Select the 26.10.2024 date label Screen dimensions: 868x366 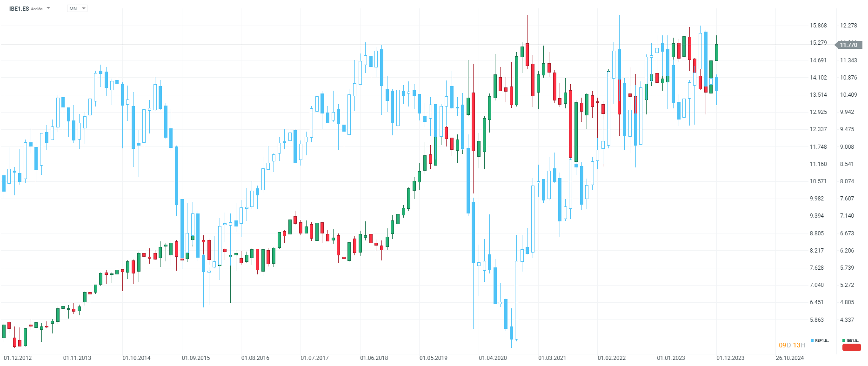790,358
